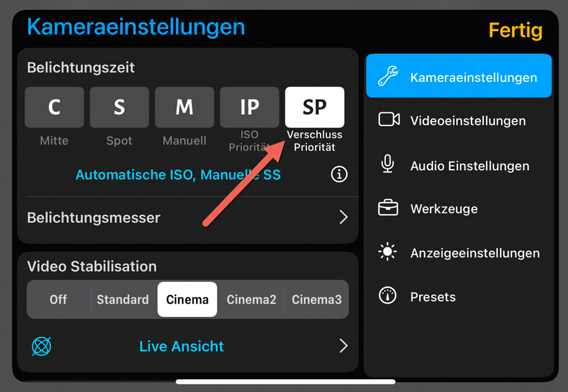Select Cinema2 stabilisation mode
This screenshot has width=568, height=392.
point(251,300)
